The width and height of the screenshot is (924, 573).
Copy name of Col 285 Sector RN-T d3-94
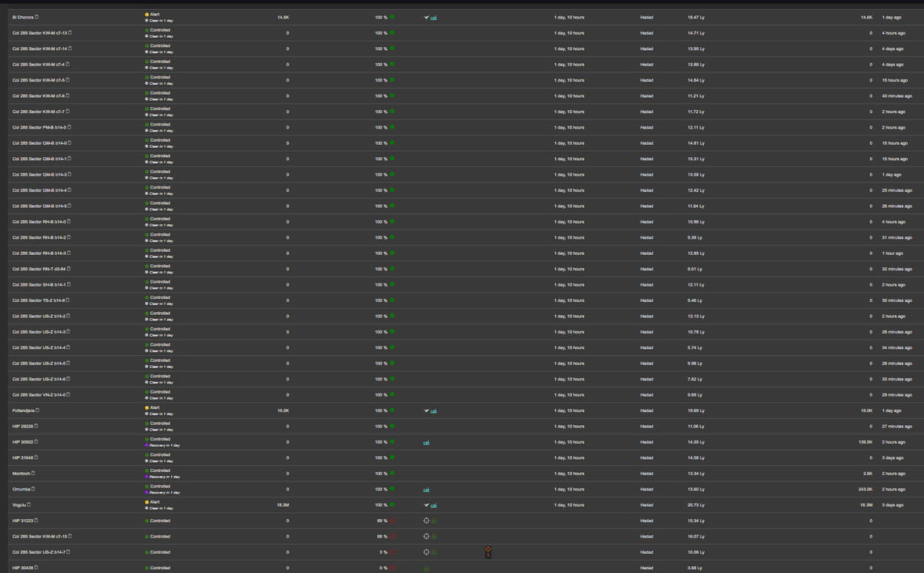pyautogui.click(x=69, y=269)
